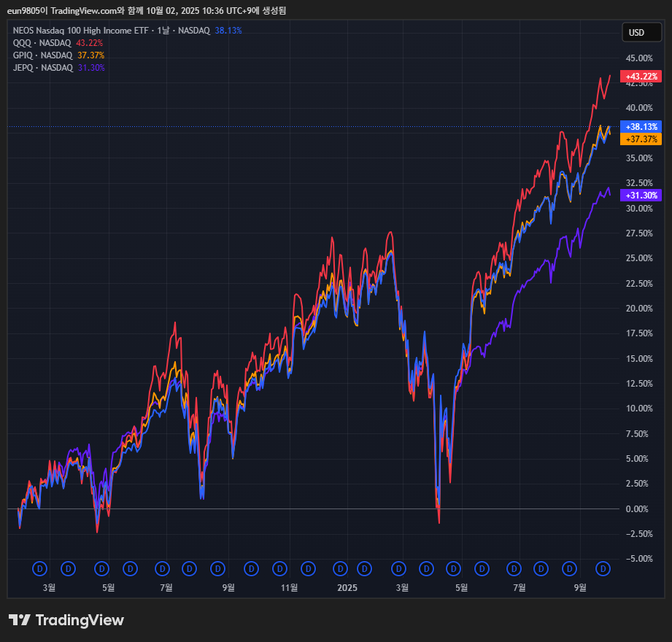Click the purple 31.30% legend value
This screenshot has width=672, height=642.
coord(91,68)
